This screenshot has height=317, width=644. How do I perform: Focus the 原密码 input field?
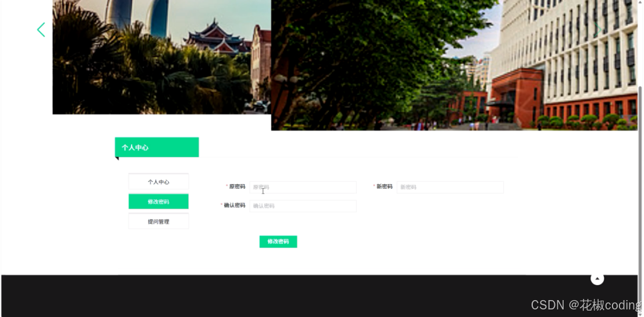coord(303,187)
